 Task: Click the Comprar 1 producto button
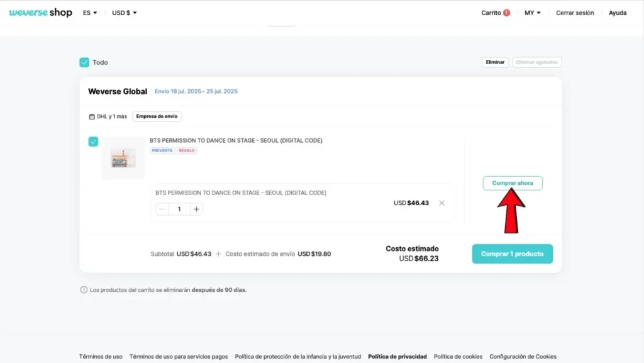point(512,254)
